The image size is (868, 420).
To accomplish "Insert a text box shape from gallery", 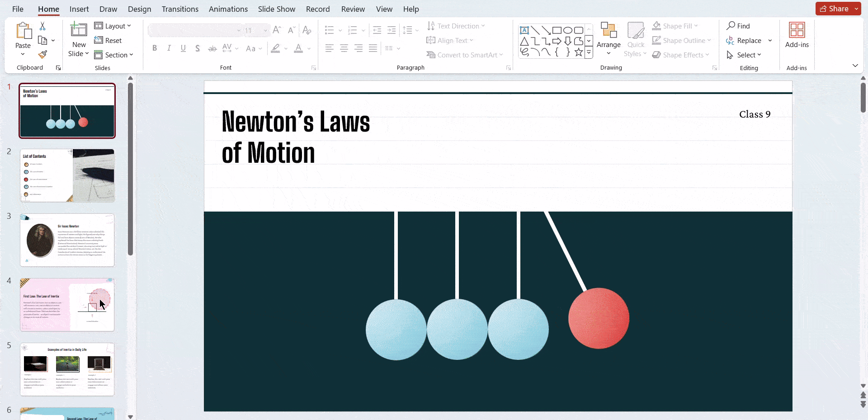I will [524, 30].
